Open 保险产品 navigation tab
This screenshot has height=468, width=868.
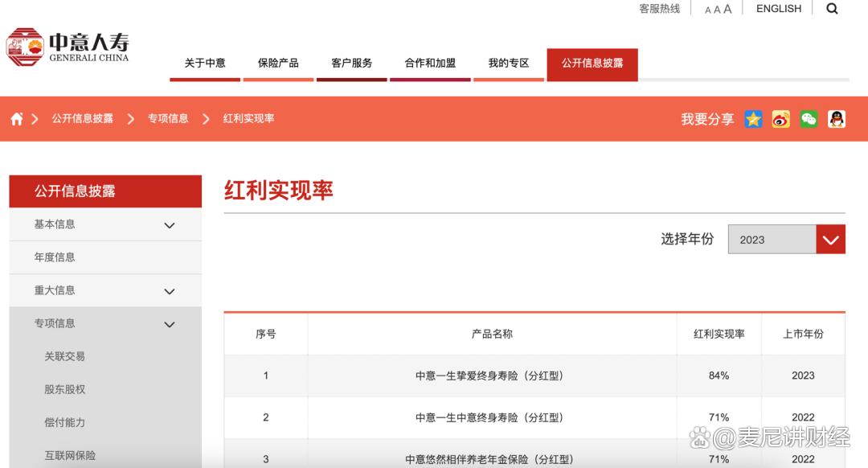278,64
